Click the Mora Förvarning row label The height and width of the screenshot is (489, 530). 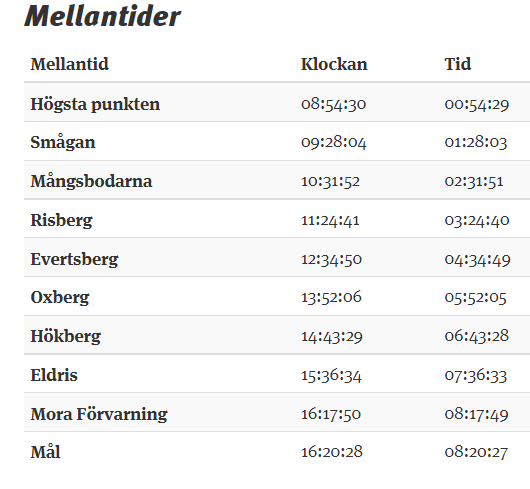[x=99, y=414]
